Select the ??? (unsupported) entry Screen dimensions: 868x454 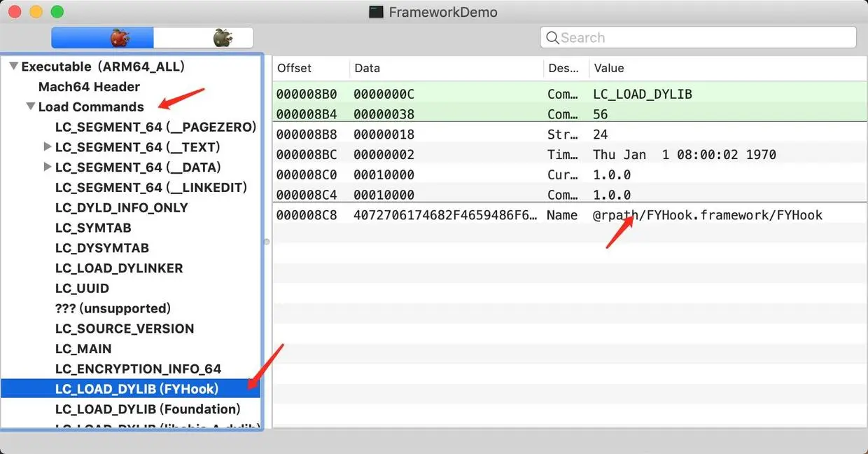pyautogui.click(x=113, y=309)
